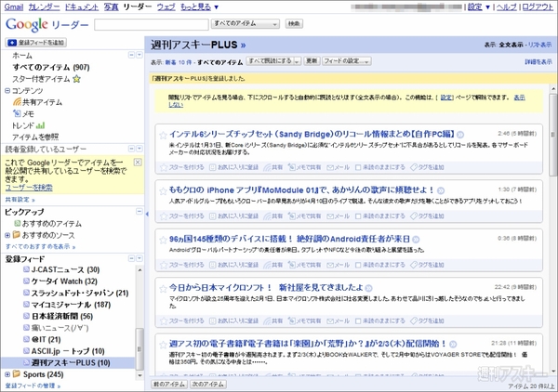The height and width of the screenshot is (392, 558).
Task: Star the MoModule 01 iPhone app article
Action: (163, 191)
